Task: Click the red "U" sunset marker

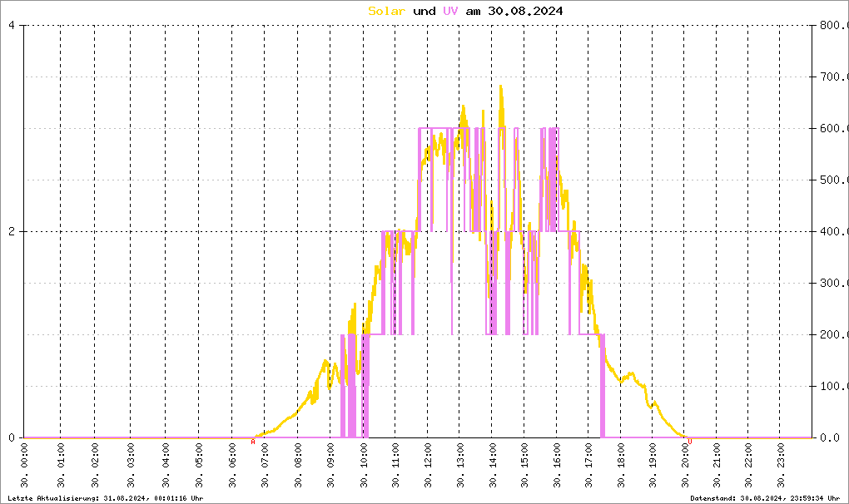Action: tap(690, 442)
